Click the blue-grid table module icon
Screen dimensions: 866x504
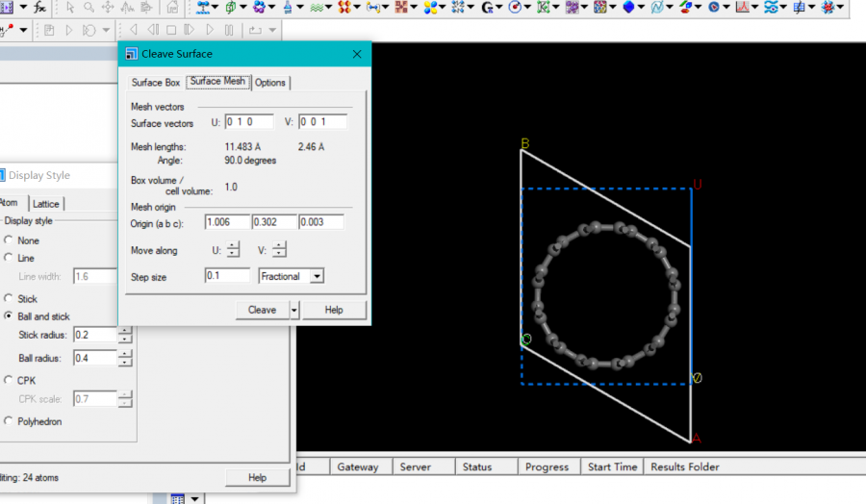[x=800, y=7]
